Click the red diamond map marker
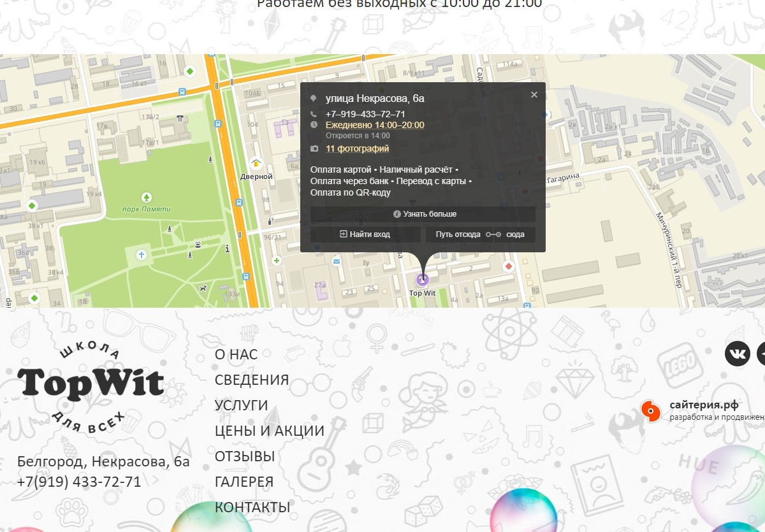Screen dimensions: 765x532 tap(508, 266)
